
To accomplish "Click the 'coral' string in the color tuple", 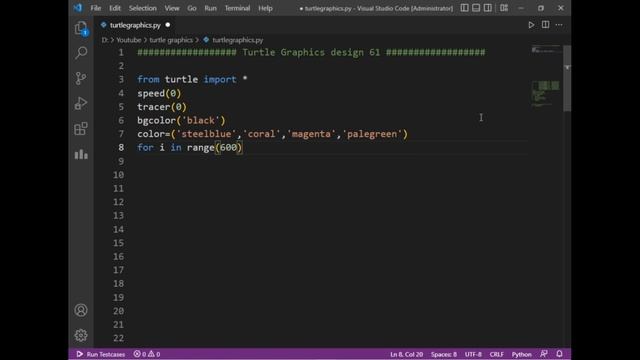I will coord(261,134).
